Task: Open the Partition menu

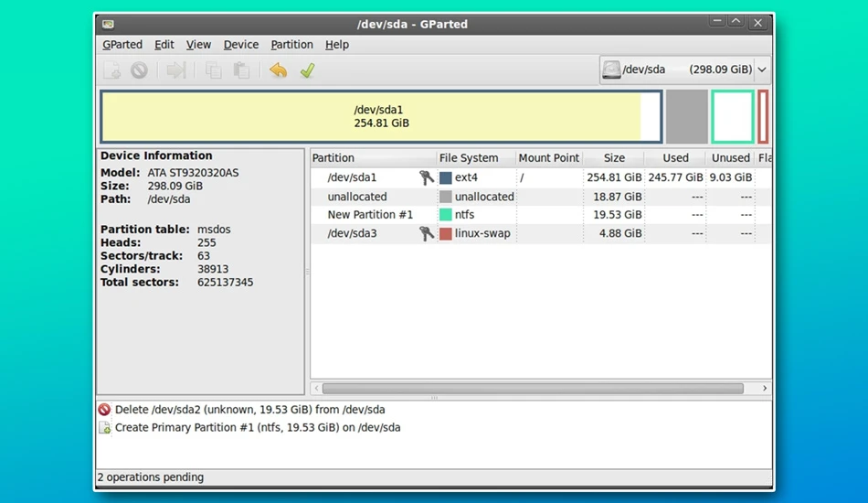Action: point(291,44)
